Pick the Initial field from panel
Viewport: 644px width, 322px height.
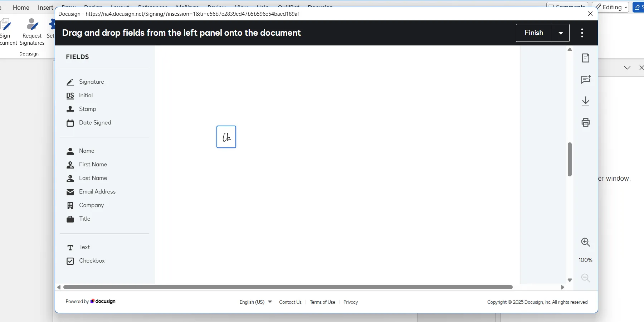pos(86,96)
